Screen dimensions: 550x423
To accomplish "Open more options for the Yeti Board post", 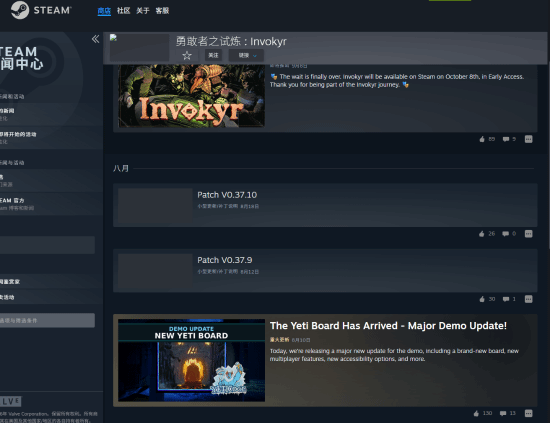I will click(529, 414).
